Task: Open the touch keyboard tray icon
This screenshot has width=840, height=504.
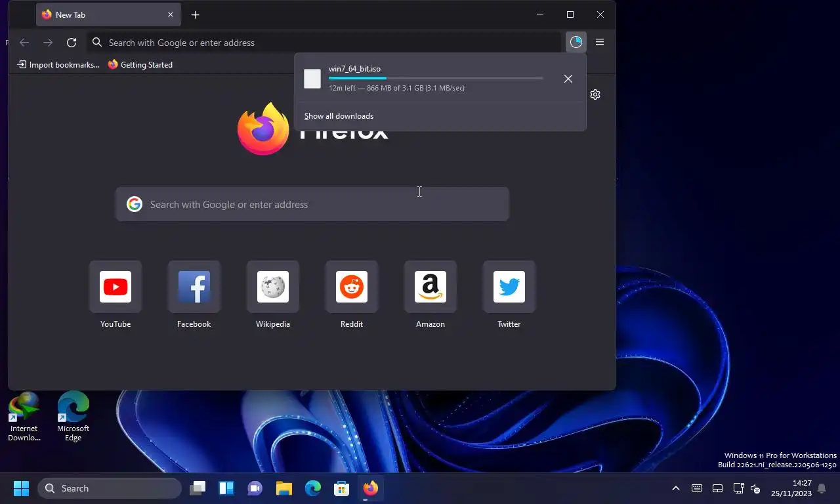Action: click(x=697, y=488)
